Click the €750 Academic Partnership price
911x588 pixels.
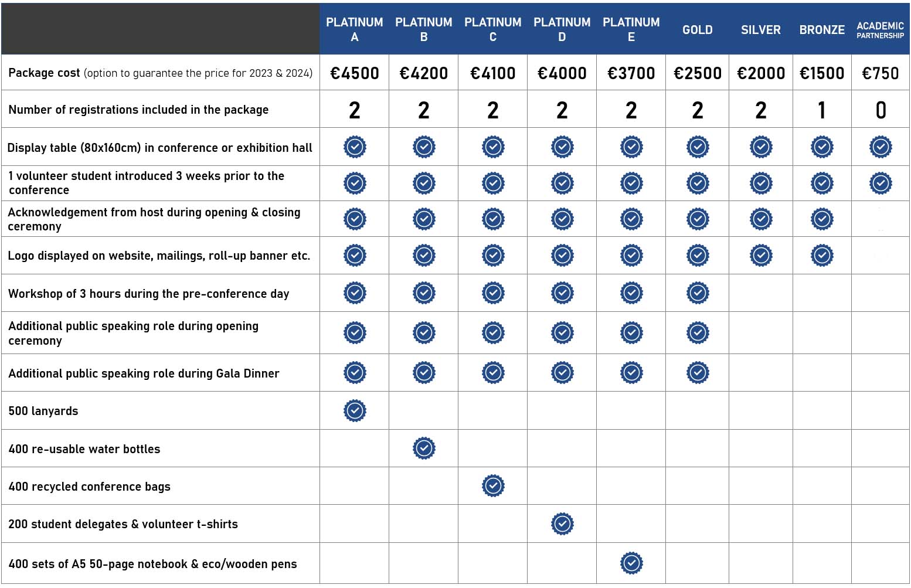(880, 73)
